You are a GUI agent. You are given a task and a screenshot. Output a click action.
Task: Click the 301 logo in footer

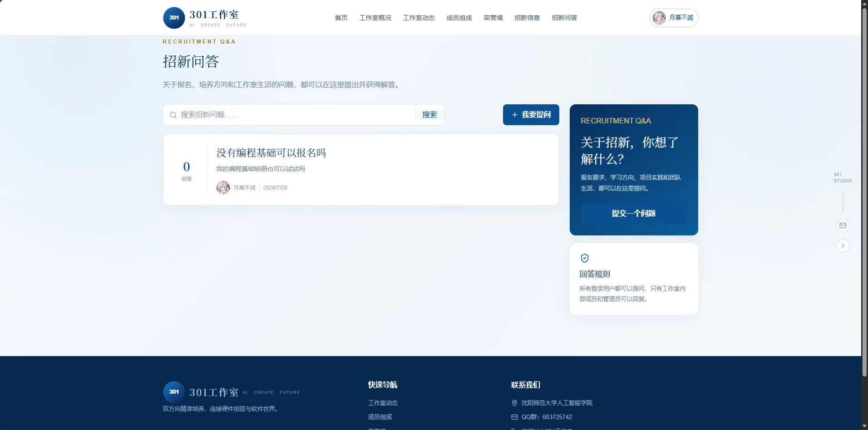point(174,392)
